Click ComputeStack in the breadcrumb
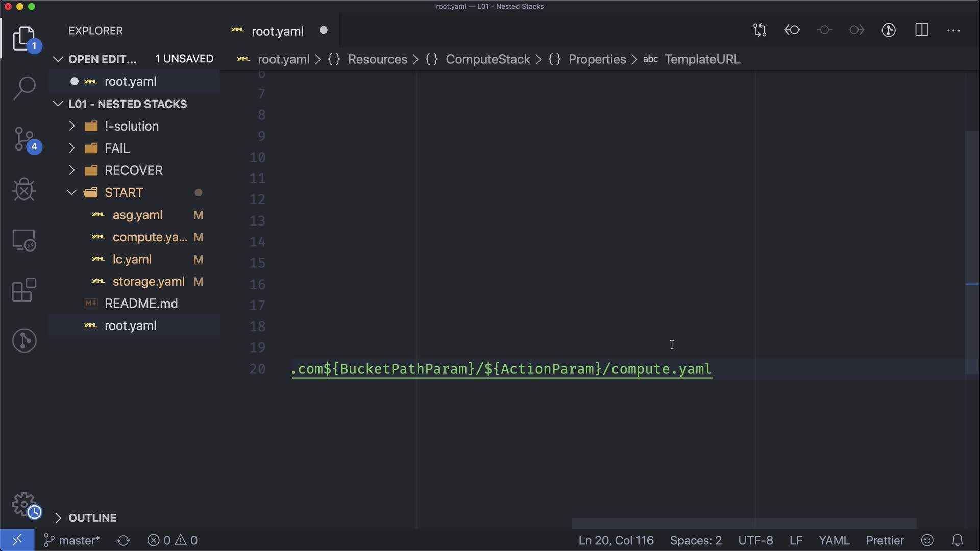 (x=487, y=59)
